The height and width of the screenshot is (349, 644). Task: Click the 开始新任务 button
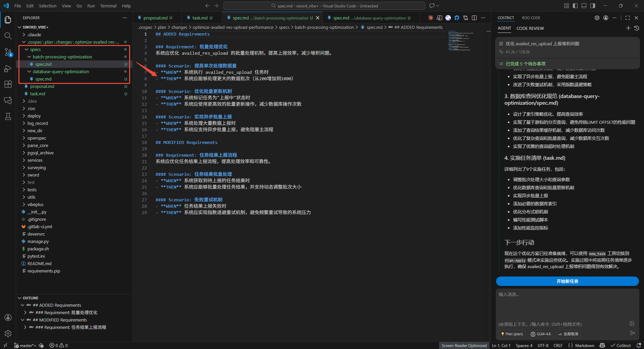(567, 281)
